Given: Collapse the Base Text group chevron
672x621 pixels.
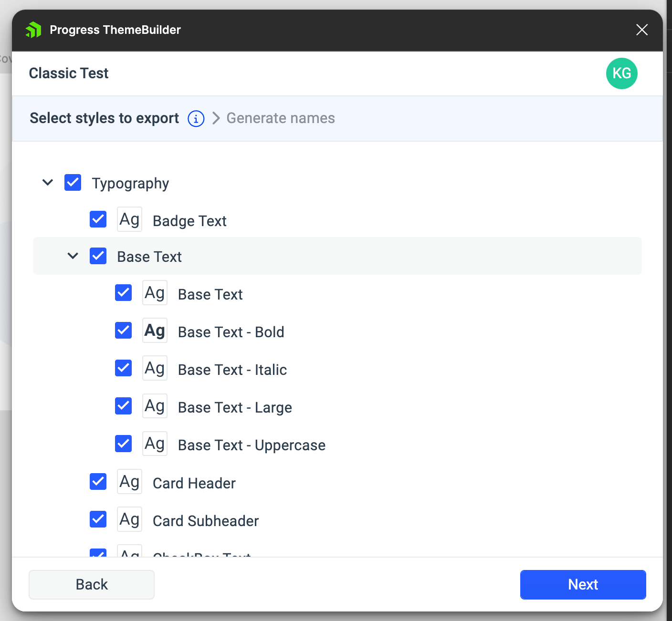Looking at the screenshot, I should 73,256.
